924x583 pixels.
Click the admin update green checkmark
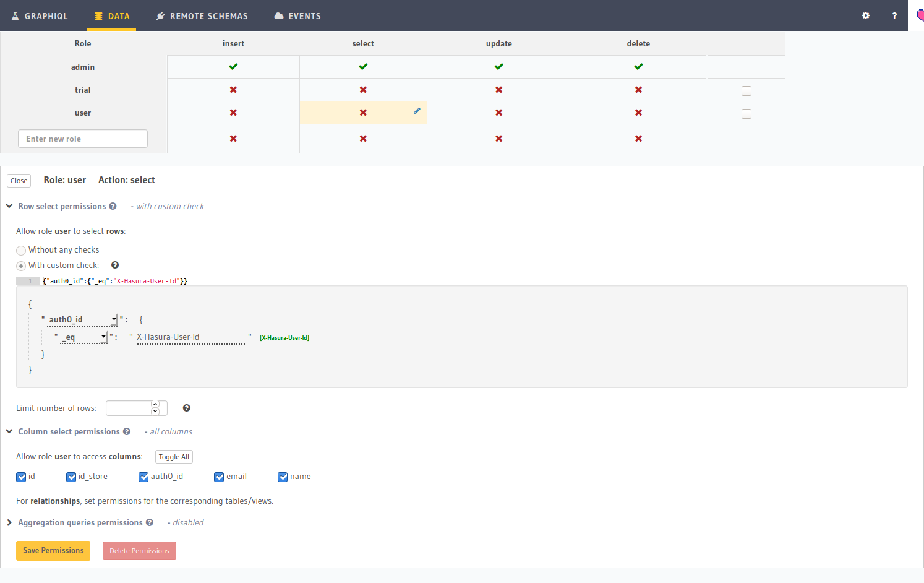coord(499,67)
